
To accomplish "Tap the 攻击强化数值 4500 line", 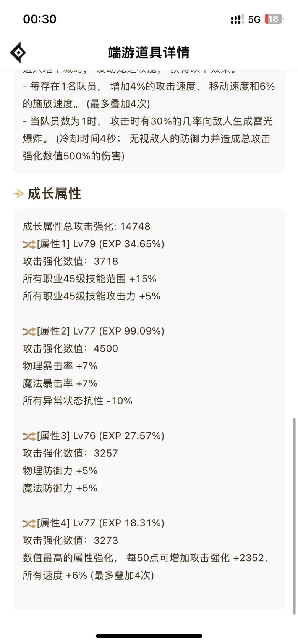I will tap(70, 349).
